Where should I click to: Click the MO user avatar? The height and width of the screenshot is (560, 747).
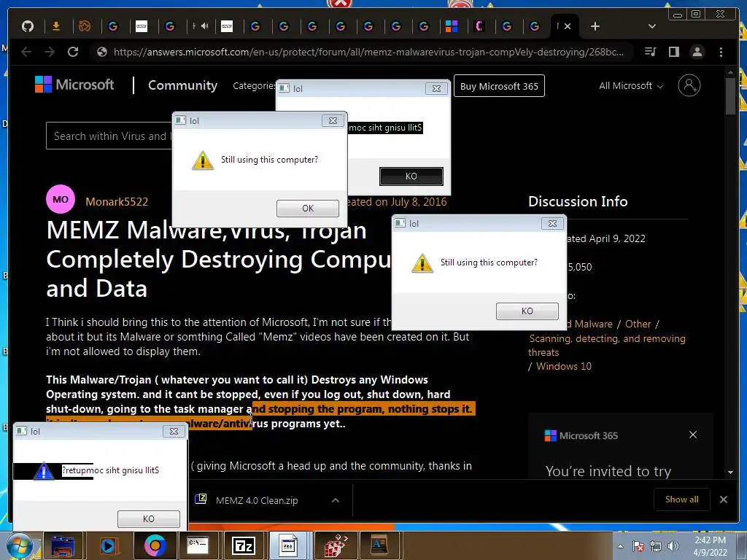[61, 199]
